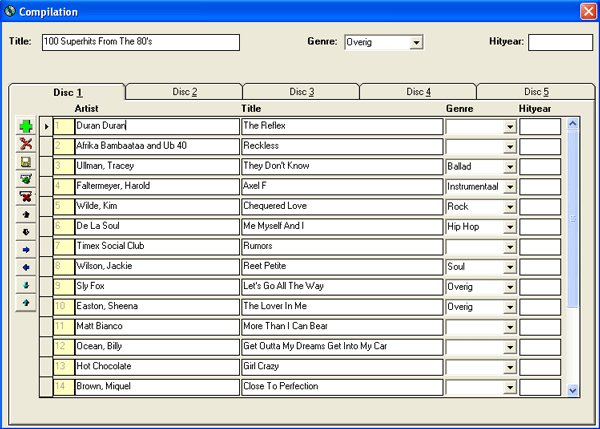Click the Faltermeyer, Harold artist field
Image resolution: width=600 pixels, height=429 pixels.
tap(157, 186)
